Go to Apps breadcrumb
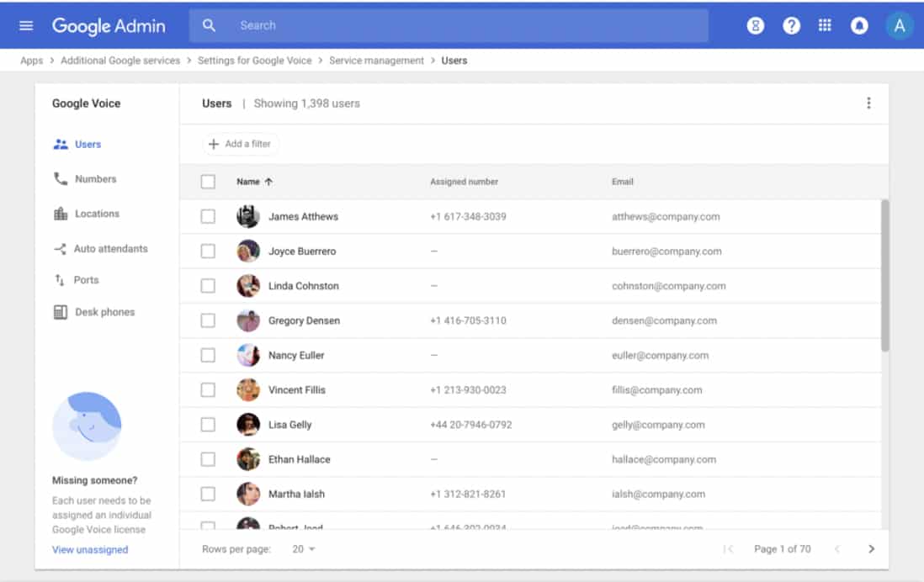 [x=32, y=60]
